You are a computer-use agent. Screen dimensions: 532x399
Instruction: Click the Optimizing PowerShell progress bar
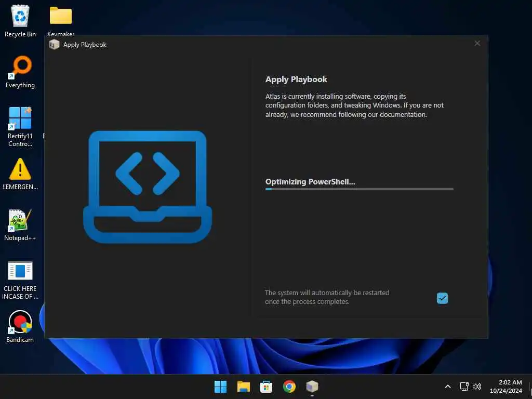click(360, 189)
